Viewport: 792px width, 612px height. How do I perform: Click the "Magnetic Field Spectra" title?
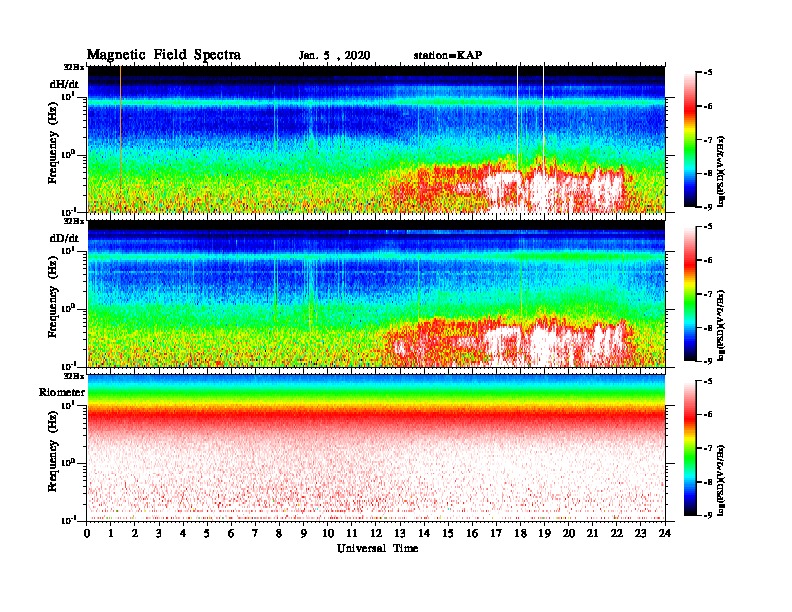(164, 55)
